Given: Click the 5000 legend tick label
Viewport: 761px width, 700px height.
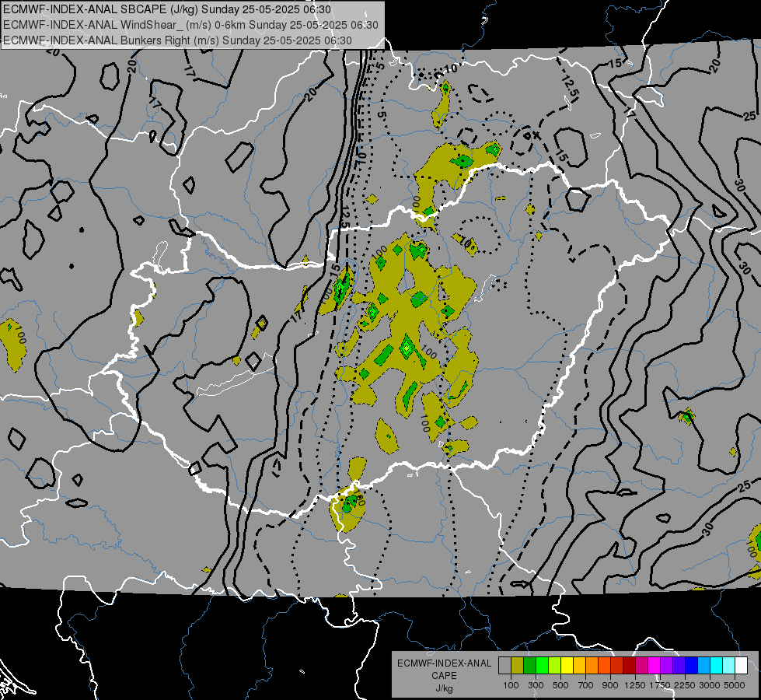Looking at the screenshot, I should click(735, 685).
